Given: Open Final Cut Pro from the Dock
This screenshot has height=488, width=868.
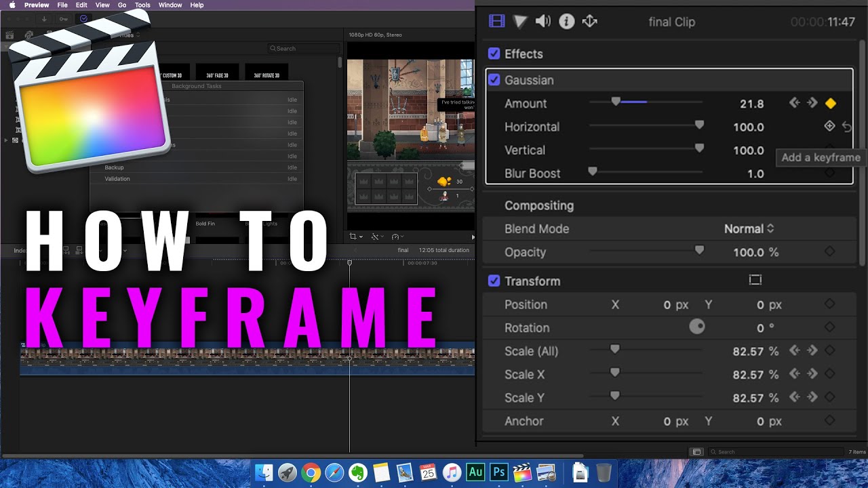Looking at the screenshot, I should 522,472.
